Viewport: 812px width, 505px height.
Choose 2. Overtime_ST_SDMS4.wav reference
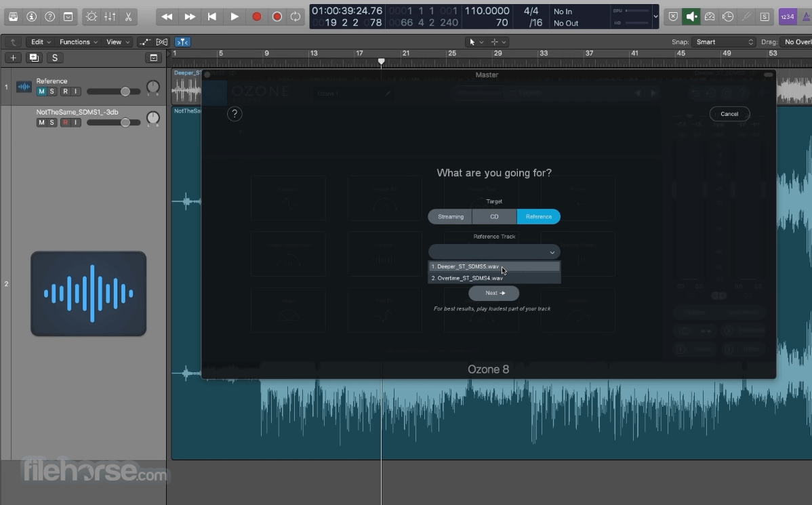pyautogui.click(x=494, y=278)
